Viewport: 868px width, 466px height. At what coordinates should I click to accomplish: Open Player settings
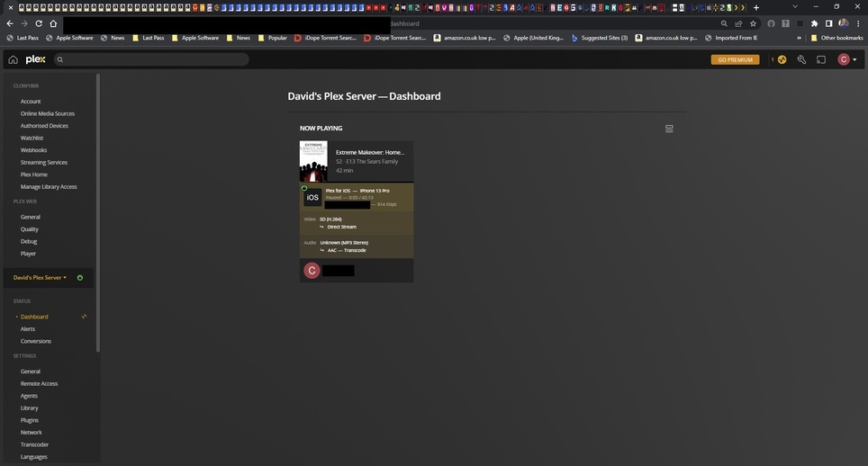point(28,254)
